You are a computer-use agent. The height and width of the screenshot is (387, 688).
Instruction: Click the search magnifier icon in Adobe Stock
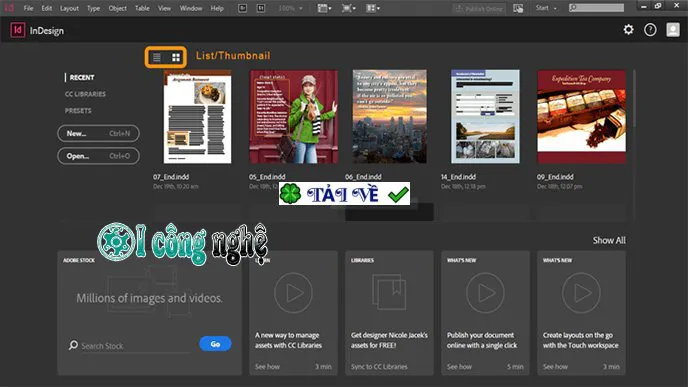click(x=73, y=345)
